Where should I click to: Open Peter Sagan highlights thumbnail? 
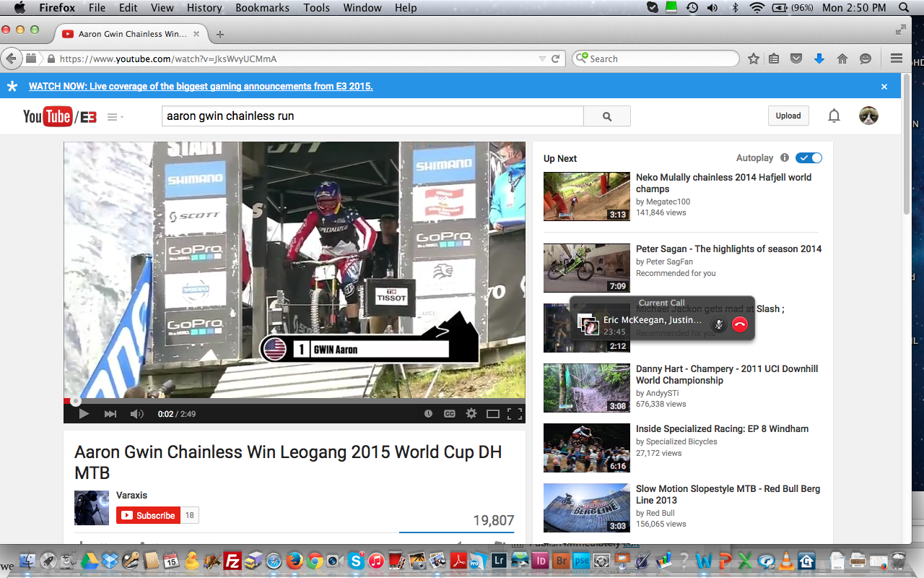tap(587, 268)
